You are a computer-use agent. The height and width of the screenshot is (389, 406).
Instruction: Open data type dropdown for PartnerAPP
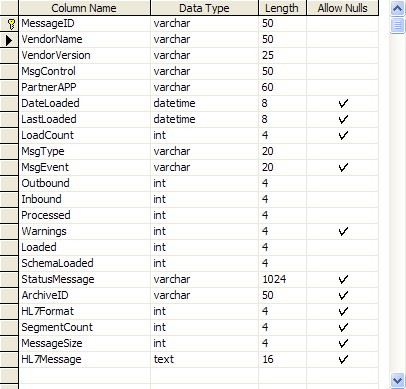point(204,87)
